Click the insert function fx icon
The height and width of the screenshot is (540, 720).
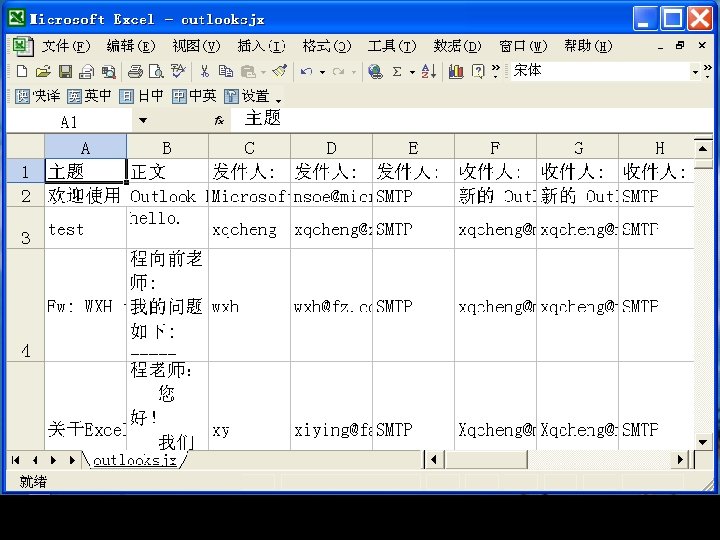[219, 121]
